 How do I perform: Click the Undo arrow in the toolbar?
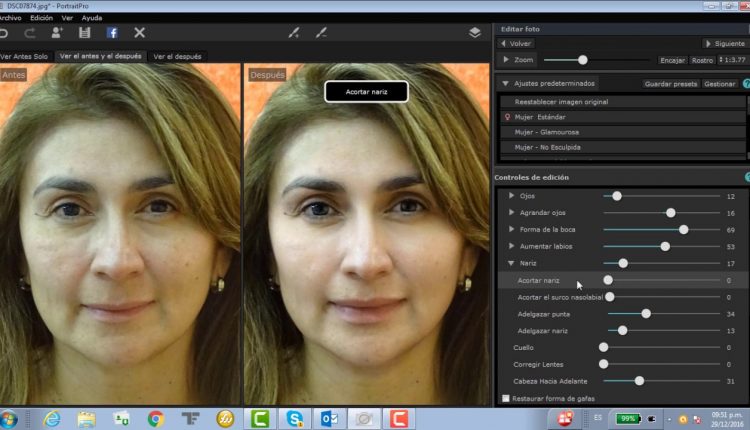(3, 33)
